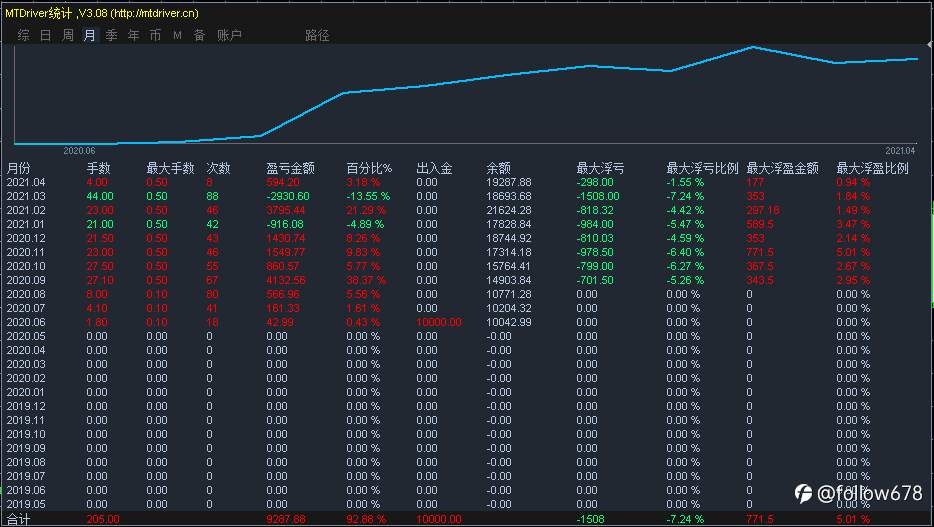934x527 pixels.
Task: Click the 2020.06 chart axis label
Action: 79,151
